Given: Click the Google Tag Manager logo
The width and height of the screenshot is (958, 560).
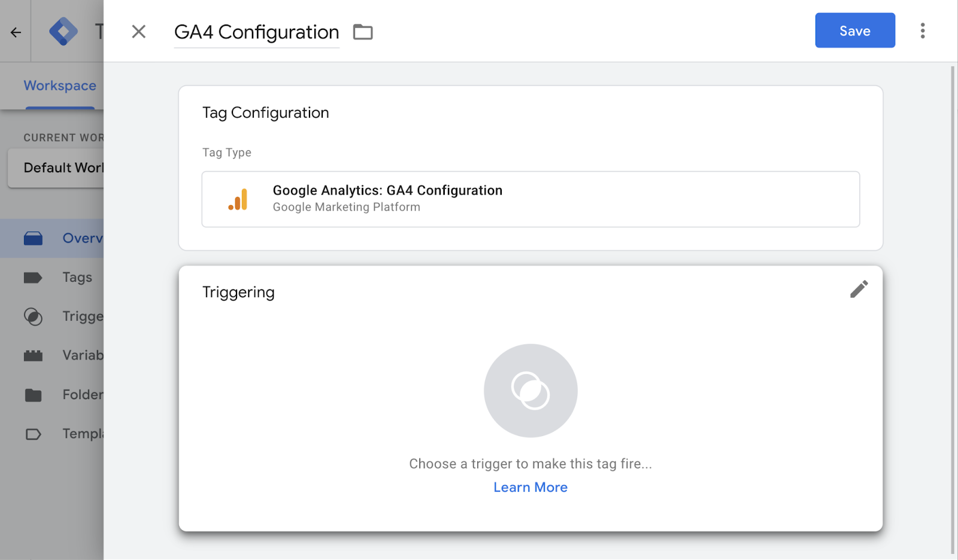Looking at the screenshot, I should click(x=63, y=31).
